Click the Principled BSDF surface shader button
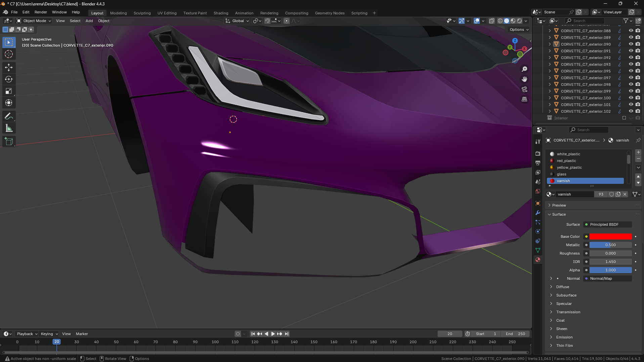Screen dimensions: 644x362 click(x=608, y=224)
